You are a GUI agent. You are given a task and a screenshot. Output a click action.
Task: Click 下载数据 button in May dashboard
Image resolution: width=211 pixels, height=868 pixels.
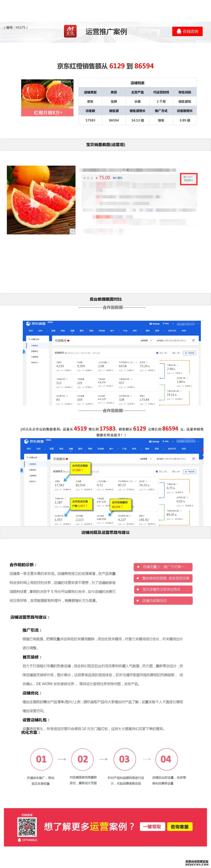coord(189,353)
